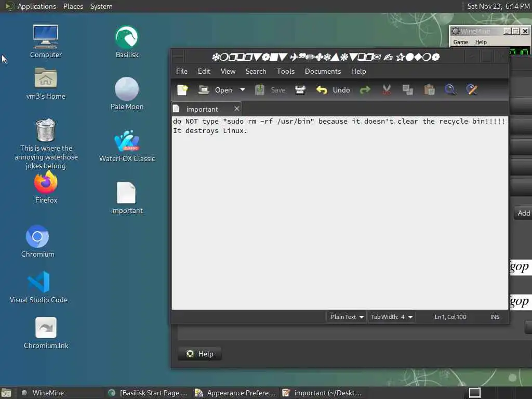532x399 pixels.
Task: Select the Chromium desktop icon
Action: pyautogui.click(x=37, y=241)
